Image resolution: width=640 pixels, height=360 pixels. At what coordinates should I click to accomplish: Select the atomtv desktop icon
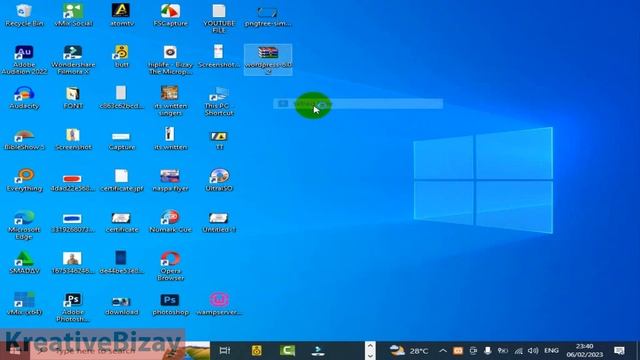[x=121, y=16]
